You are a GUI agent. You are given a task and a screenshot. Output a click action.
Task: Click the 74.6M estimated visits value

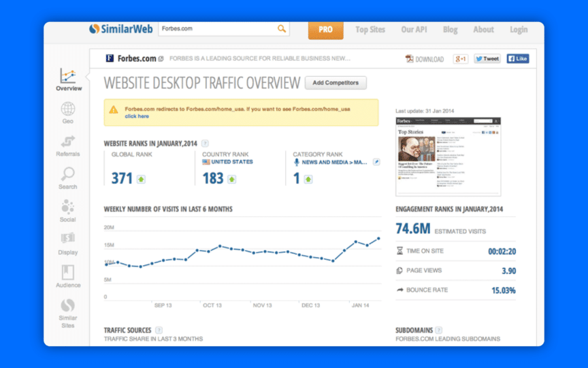(x=413, y=229)
